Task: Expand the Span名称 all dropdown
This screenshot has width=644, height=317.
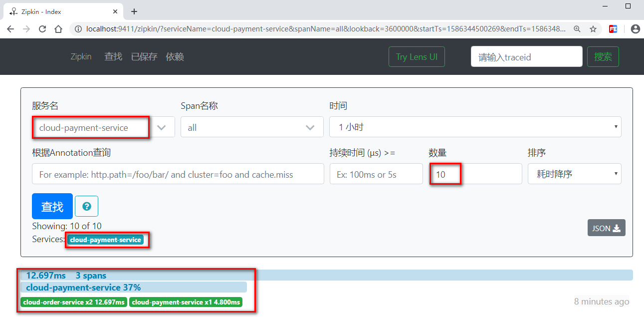Action: coord(252,127)
